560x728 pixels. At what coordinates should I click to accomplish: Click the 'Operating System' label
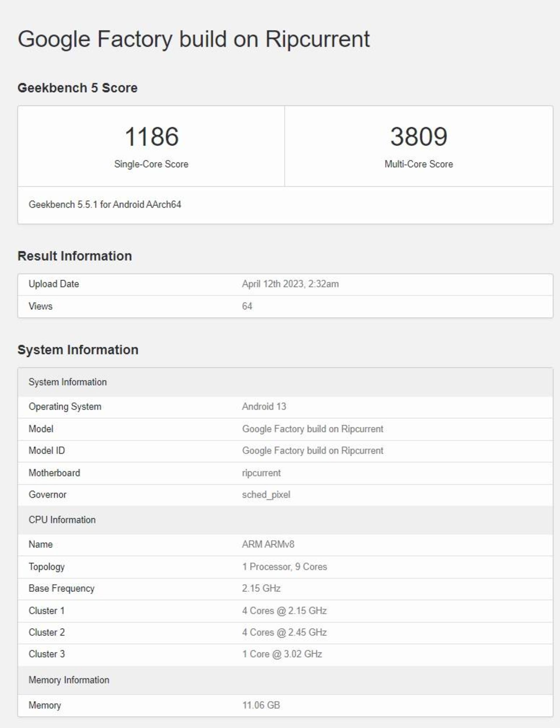pyautogui.click(x=65, y=407)
